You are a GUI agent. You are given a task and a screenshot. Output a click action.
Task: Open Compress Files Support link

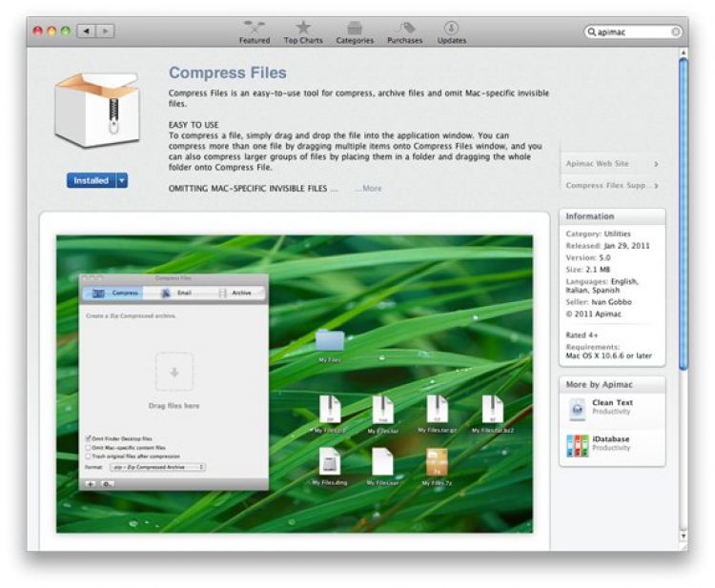(x=611, y=186)
